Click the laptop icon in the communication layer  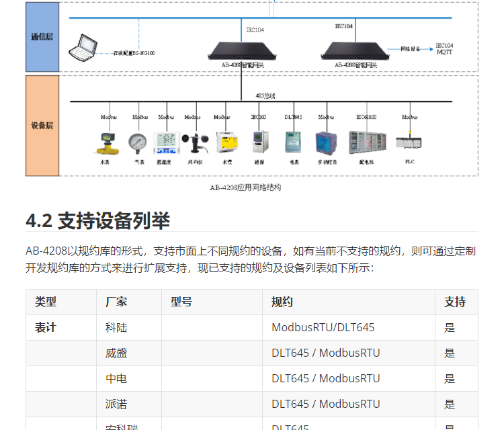pyautogui.click(x=83, y=48)
